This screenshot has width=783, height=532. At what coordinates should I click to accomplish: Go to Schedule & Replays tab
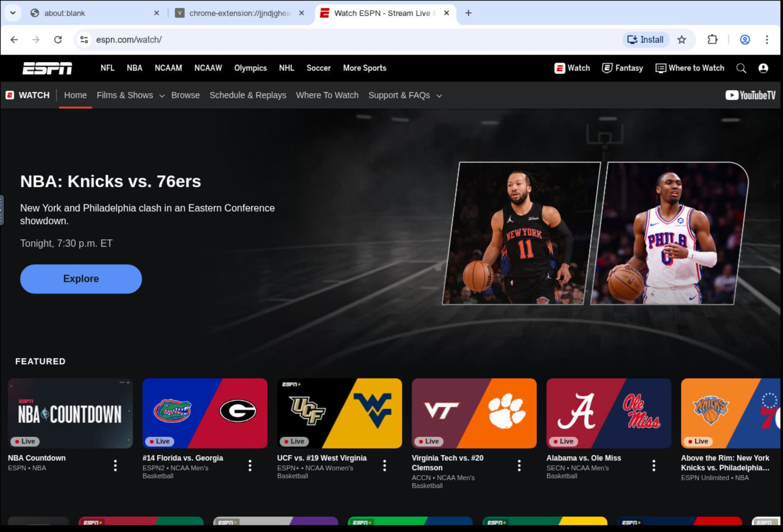(248, 95)
